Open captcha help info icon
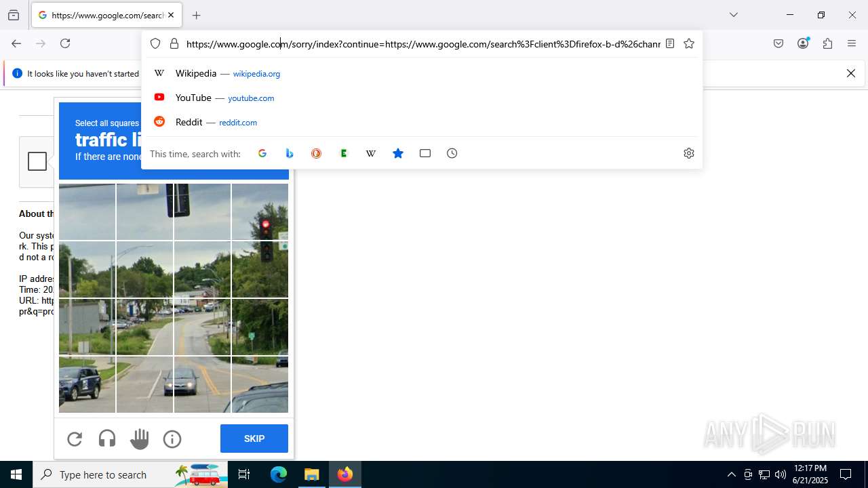868x488 pixels. tap(172, 439)
